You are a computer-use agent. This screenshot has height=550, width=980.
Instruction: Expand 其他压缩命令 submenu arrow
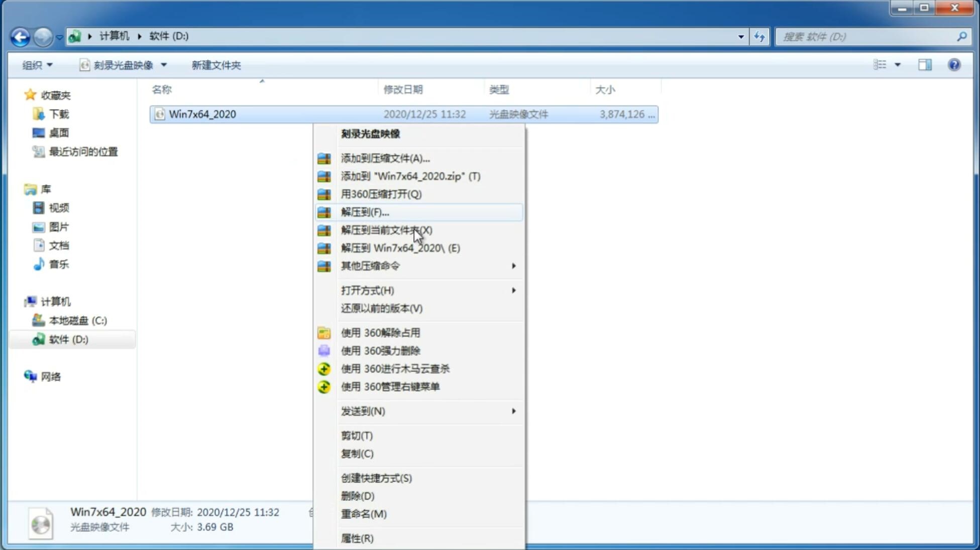(x=513, y=265)
